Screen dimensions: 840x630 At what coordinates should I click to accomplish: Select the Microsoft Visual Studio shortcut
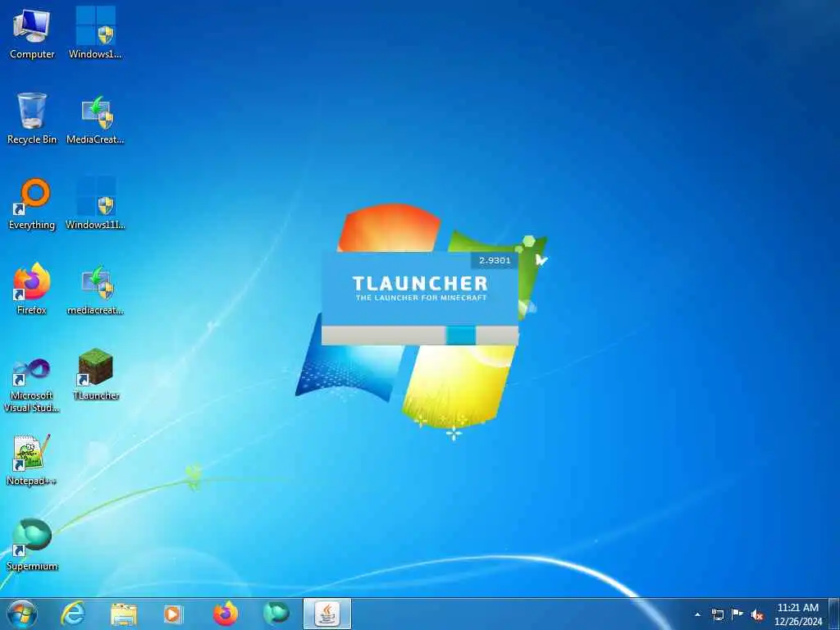coord(32,385)
